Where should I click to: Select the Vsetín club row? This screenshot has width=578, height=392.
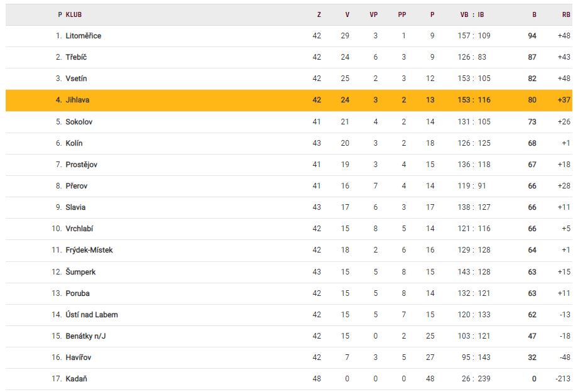coord(77,79)
